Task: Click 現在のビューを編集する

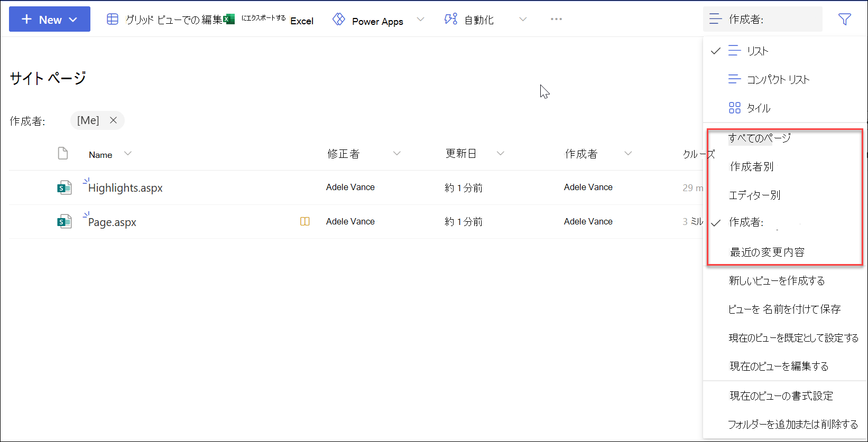Action: click(x=779, y=366)
